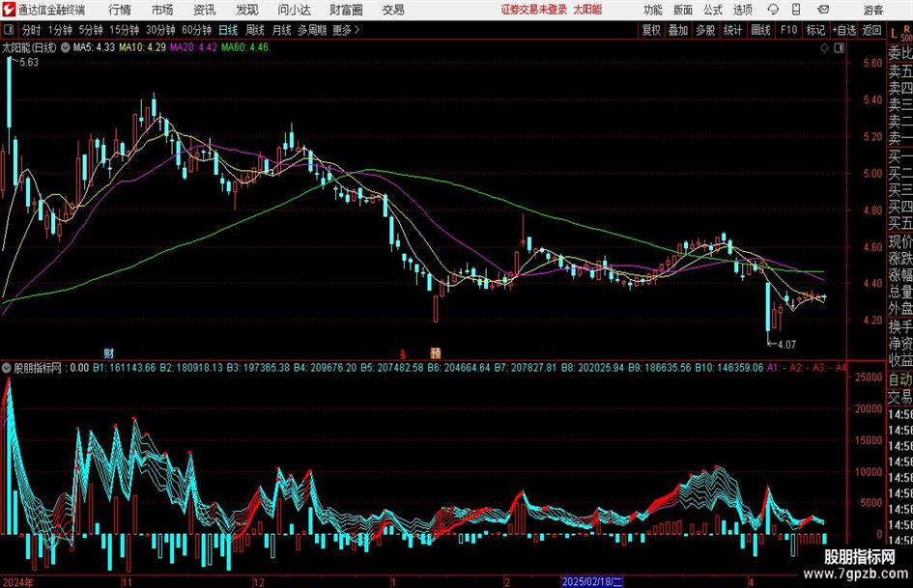Image resolution: width=913 pixels, height=588 pixels.
Task: Open the 市场 menu
Action: (x=162, y=10)
